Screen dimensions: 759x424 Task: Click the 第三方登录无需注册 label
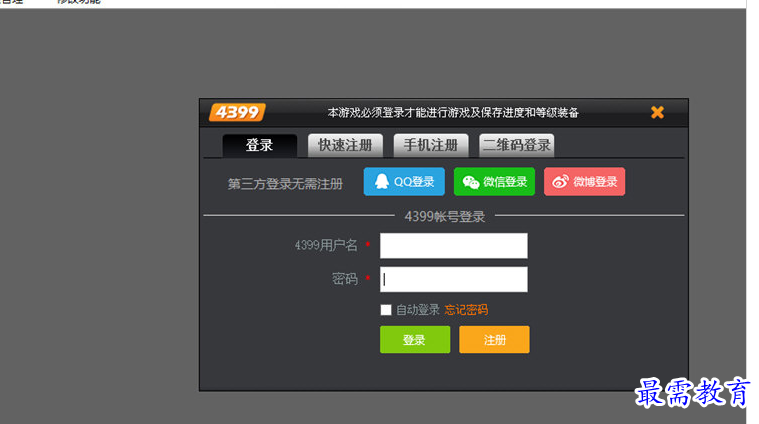click(285, 184)
